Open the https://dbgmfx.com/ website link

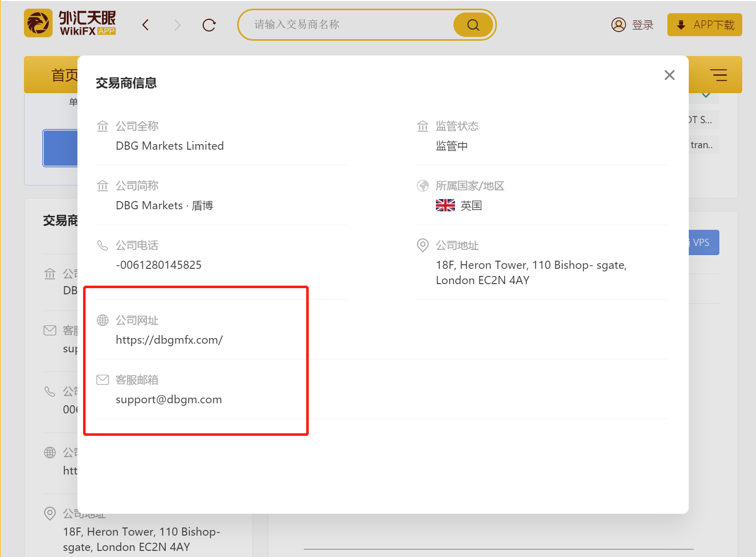click(x=169, y=340)
